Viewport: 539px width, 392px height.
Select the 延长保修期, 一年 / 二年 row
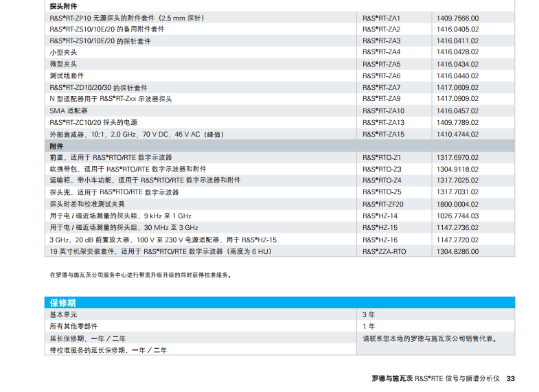click(88, 338)
